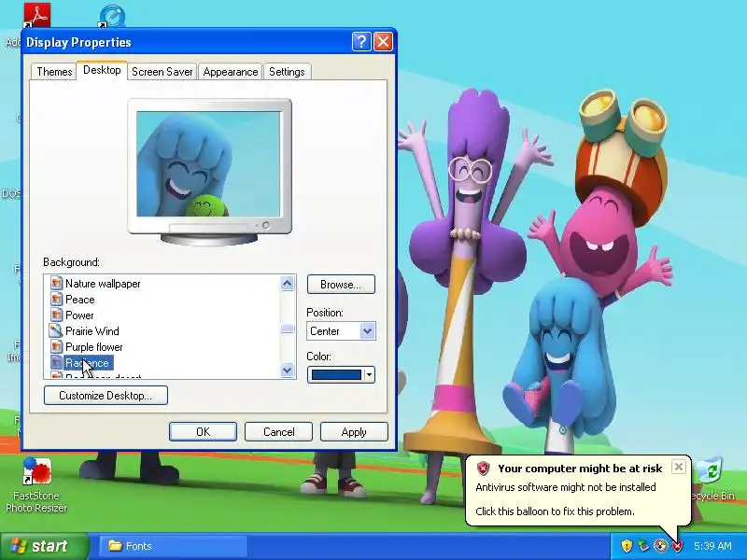Click the round colorful tray icon
The image size is (747, 560).
pyautogui.click(x=660, y=546)
